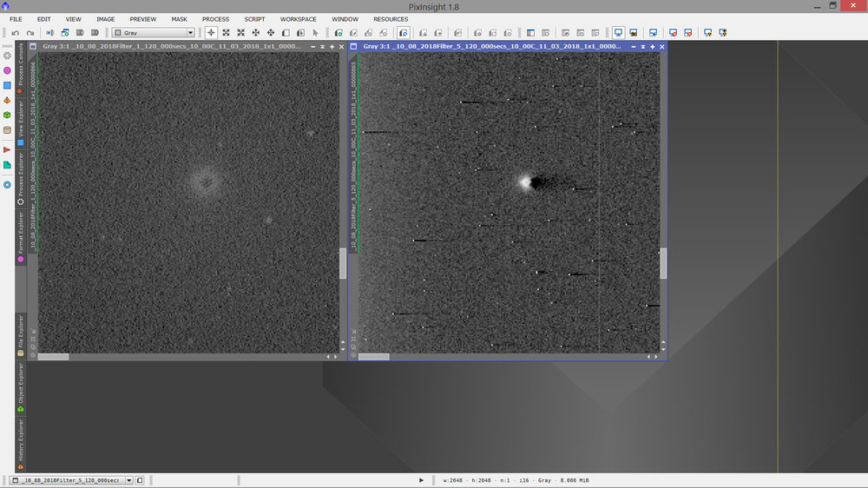
Task: Click the play arrow in the status bar
Action: [421, 480]
